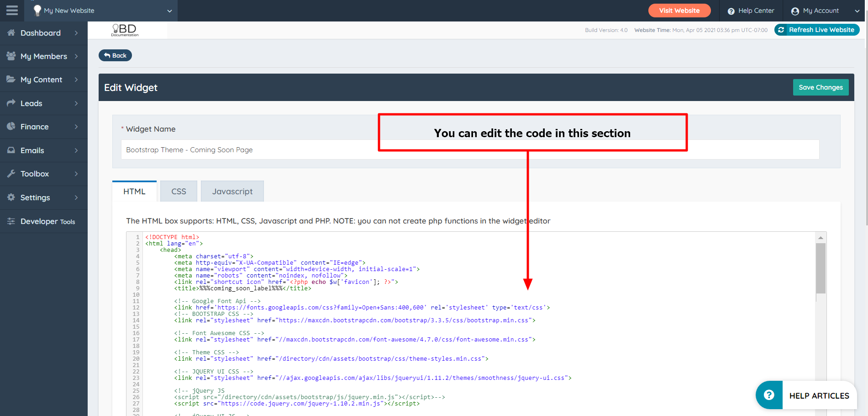Image resolution: width=868 pixels, height=416 pixels.
Task: Expand the Finance submenu chevron
Action: (x=76, y=127)
